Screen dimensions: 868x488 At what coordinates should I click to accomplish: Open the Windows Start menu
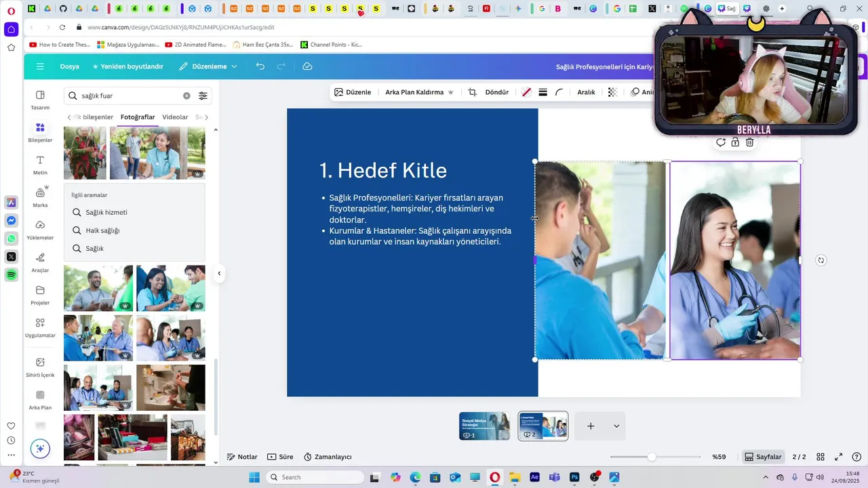pos(254,477)
